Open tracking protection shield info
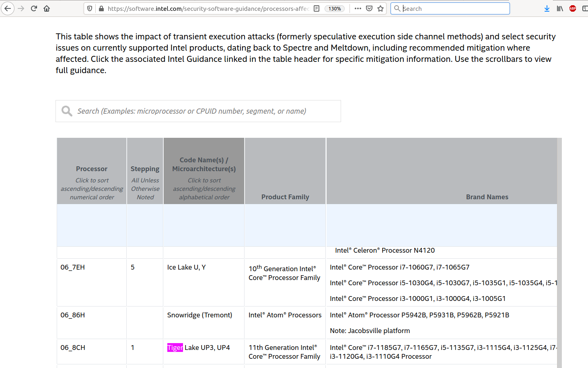The height and width of the screenshot is (368, 588). pyautogui.click(x=90, y=8)
